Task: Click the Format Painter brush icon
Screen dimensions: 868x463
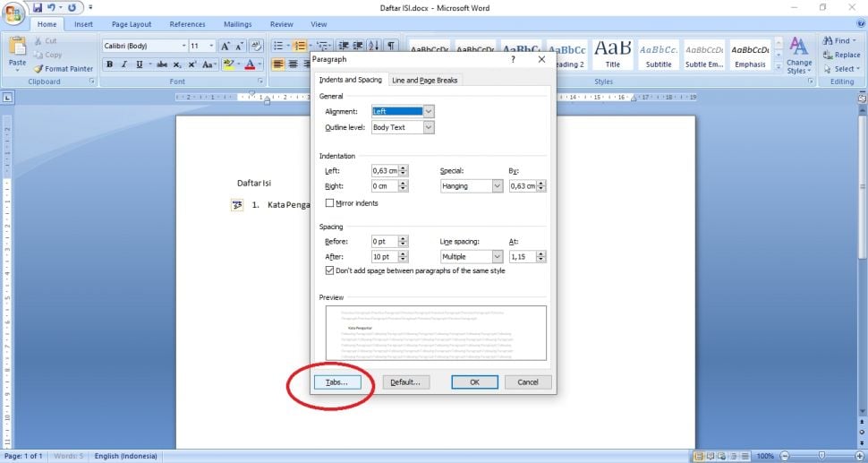Action: tap(38, 68)
